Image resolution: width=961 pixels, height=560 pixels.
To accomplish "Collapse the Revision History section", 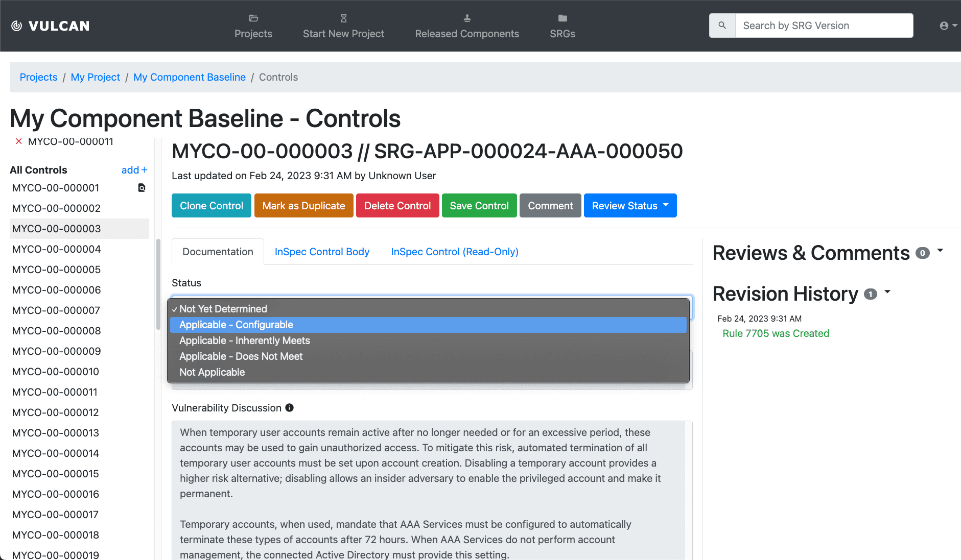I will pyautogui.click(x=887, y=292).
